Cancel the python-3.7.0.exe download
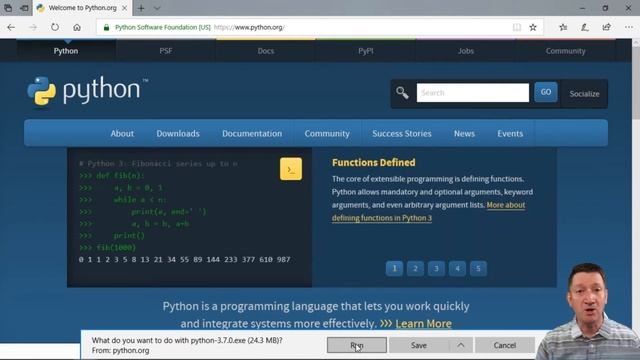Screen dimensions: 640x360 coord(505,345)
